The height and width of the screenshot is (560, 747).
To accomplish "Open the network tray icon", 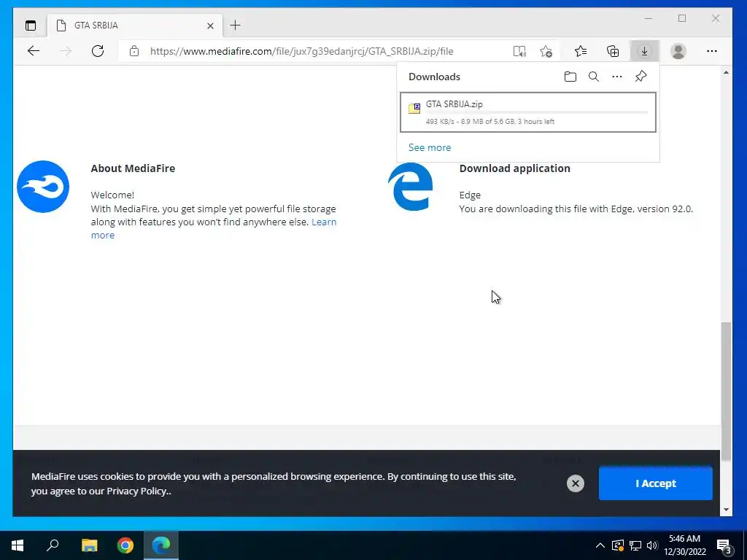I will pos(635,545).
